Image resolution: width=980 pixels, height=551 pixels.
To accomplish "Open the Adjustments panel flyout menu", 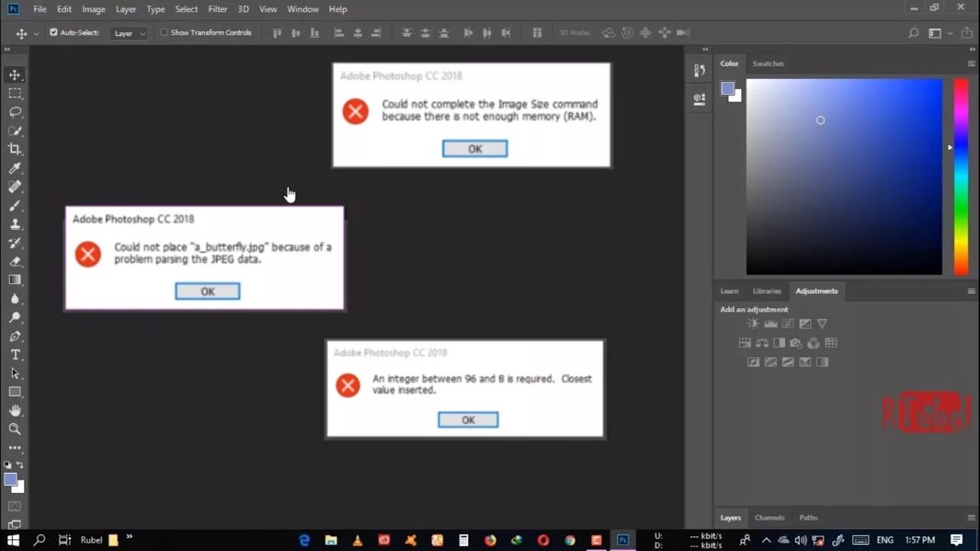I will 971,291.
